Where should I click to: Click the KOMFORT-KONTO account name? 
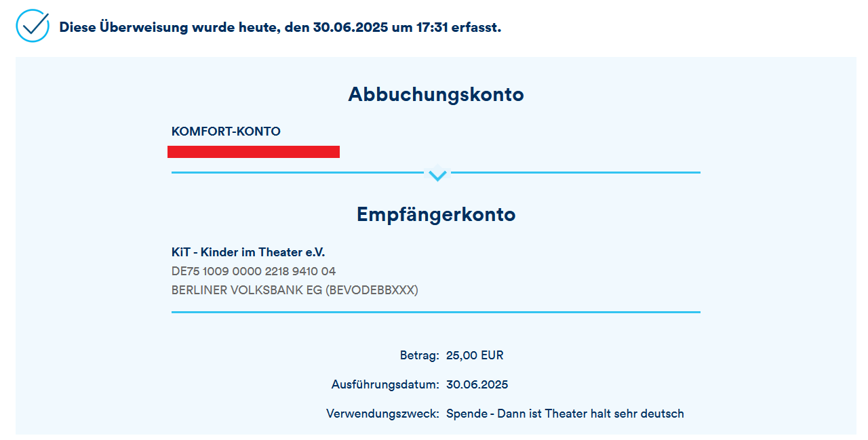(x=226, y=132)
